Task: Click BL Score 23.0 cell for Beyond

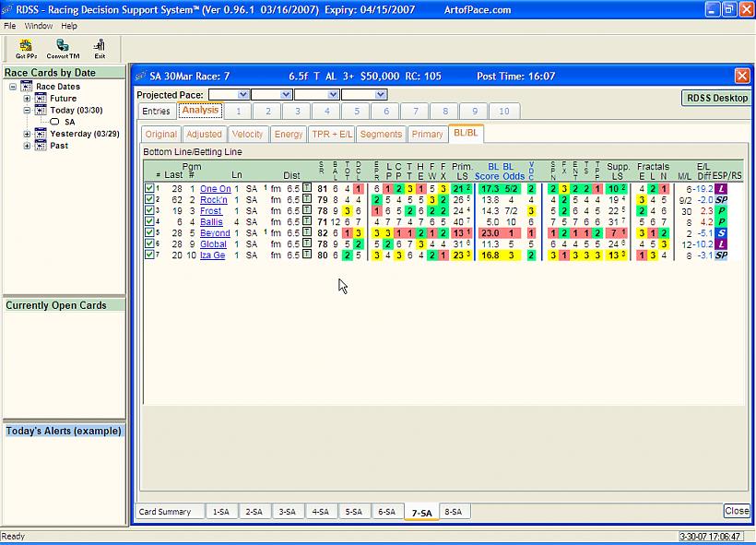Action: (x=490, y=233)
